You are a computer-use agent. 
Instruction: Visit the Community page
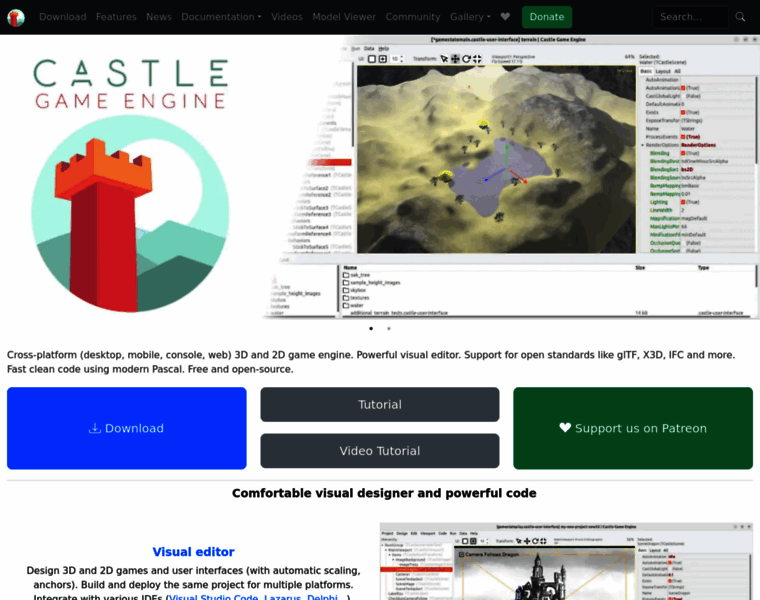tap(412, 17)
